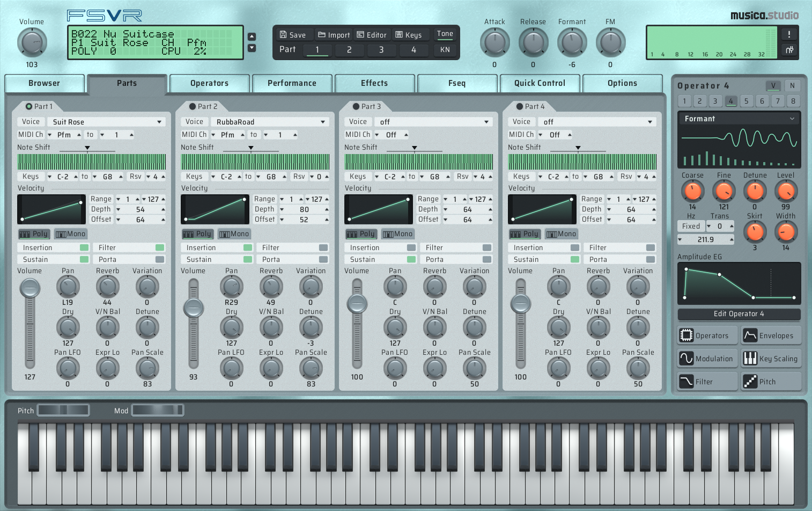Expand the Formant operator type dropdown
The image size is (812, 511).
coord(739,119)
